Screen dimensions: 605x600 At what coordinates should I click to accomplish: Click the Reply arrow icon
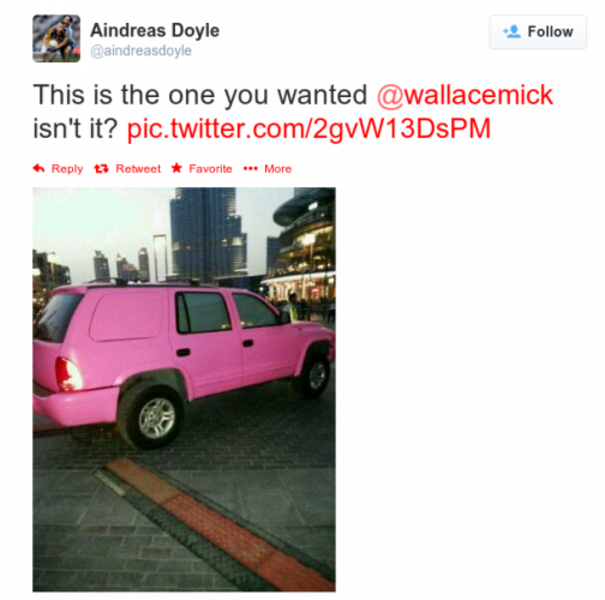39,168
